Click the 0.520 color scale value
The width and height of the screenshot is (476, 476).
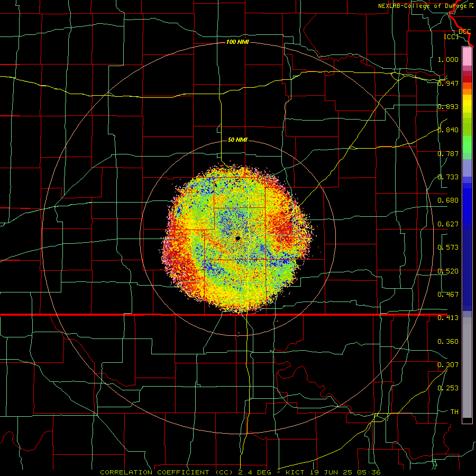coord(448,271)
